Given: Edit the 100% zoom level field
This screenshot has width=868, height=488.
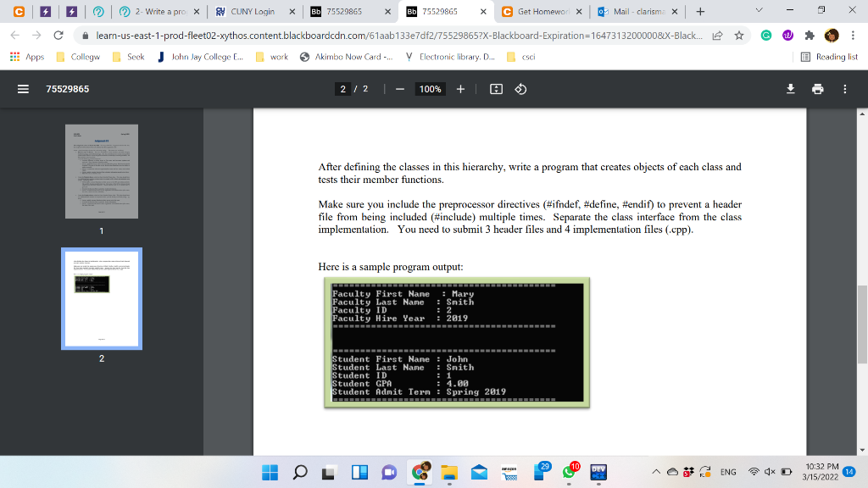Looking at the screenshot, I should [x=428, y=88].
